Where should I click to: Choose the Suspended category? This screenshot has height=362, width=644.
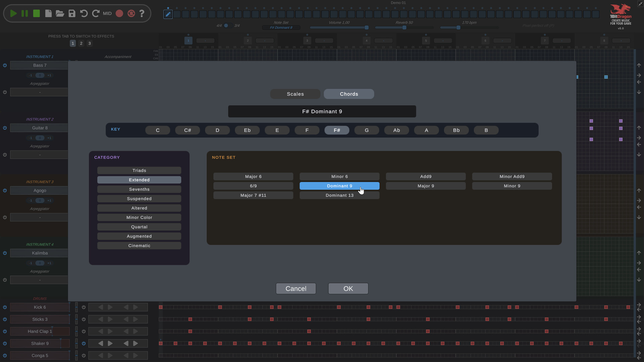pyautogui.click(x=139, y=199)
